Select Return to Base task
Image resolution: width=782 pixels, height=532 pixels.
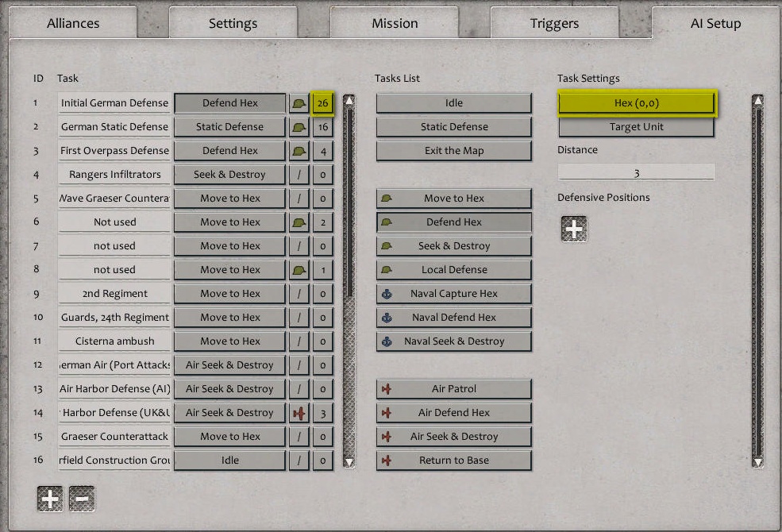click(x=454, y=461)
